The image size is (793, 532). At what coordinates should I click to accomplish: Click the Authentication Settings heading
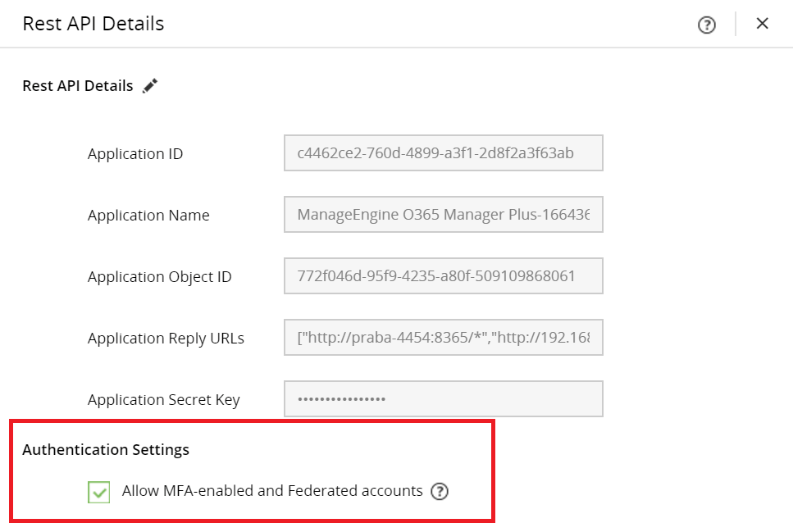coord(106,449)
